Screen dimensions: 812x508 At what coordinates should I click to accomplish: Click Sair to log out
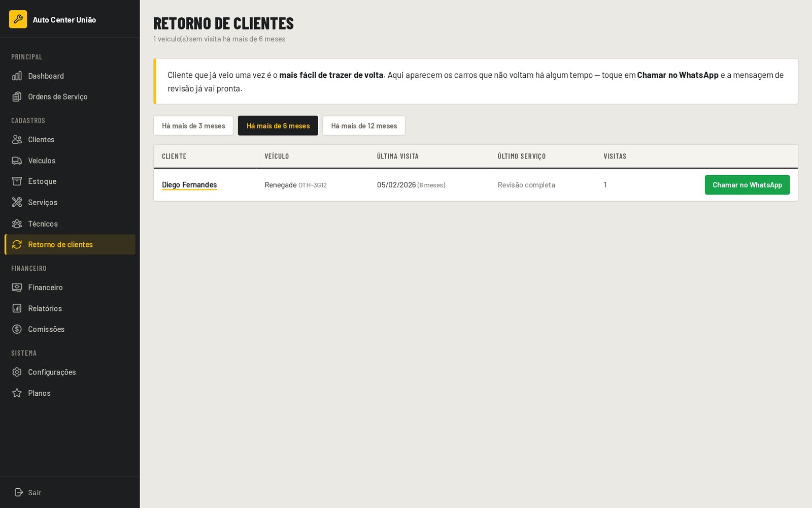[70, 492]
